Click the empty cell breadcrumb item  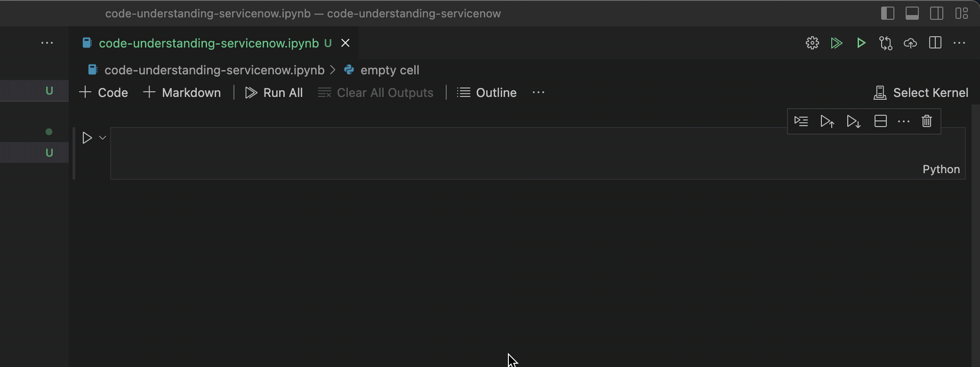(x=389, y=70)
